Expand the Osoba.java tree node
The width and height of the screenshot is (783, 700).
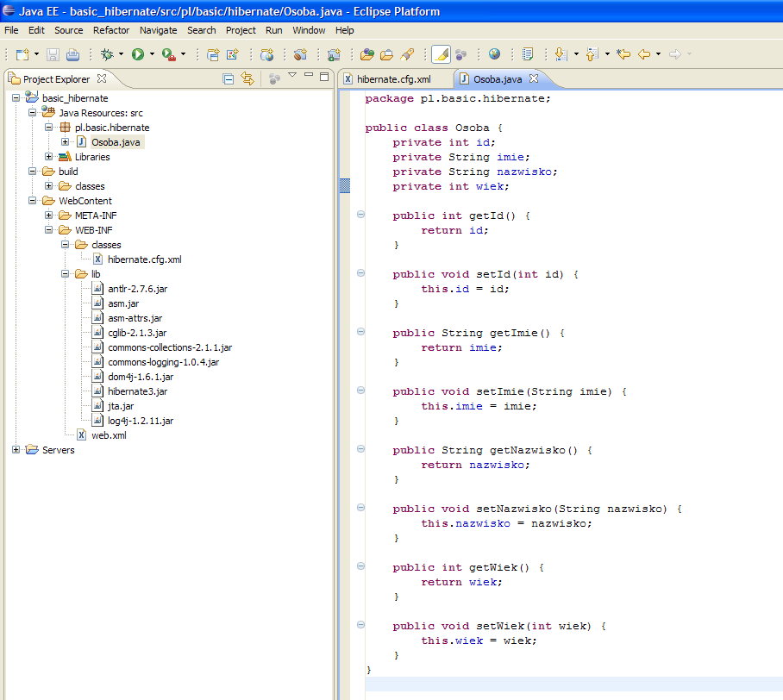point(65,141)
